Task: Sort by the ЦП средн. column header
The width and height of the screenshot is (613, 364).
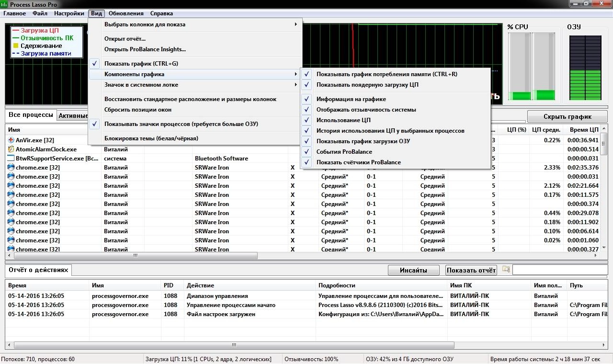Action: click(x=546, y=130)
